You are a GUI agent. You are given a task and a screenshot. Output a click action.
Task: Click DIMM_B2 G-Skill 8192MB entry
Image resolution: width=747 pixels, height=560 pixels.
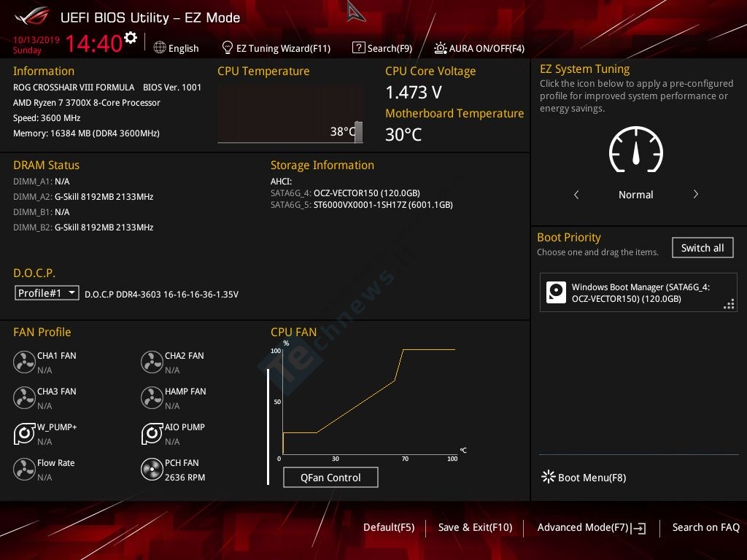(x=83, y=227)
